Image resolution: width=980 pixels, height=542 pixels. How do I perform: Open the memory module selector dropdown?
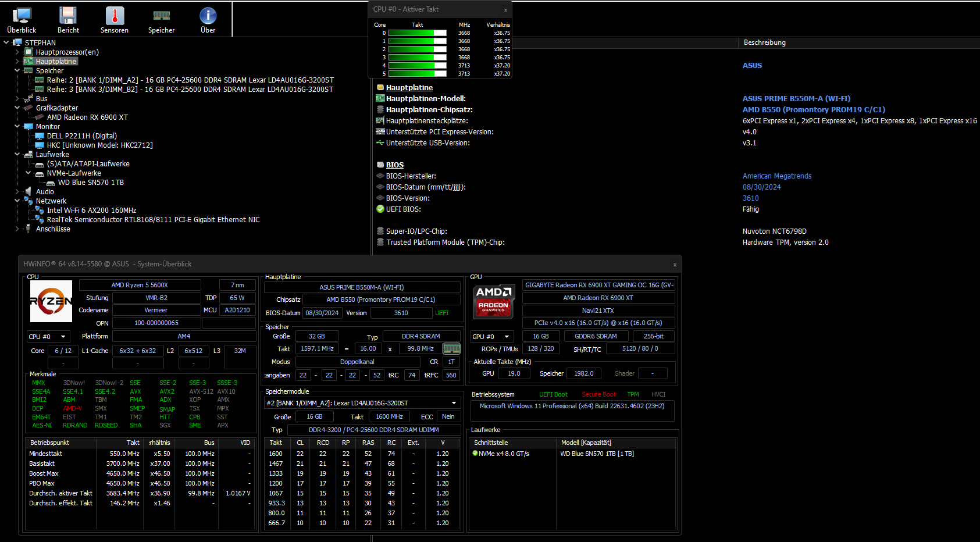coord(362,403)
